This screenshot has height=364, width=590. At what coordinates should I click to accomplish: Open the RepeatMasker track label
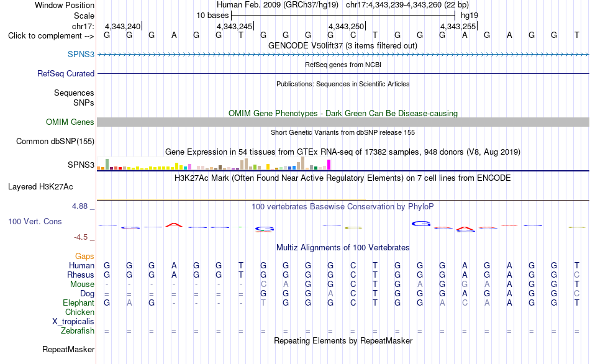coord(68,349)
